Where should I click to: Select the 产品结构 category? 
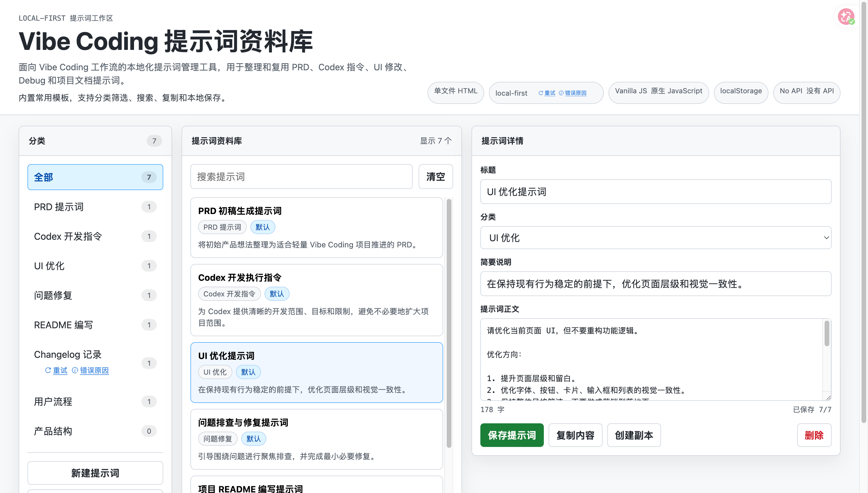coord(95,431)
